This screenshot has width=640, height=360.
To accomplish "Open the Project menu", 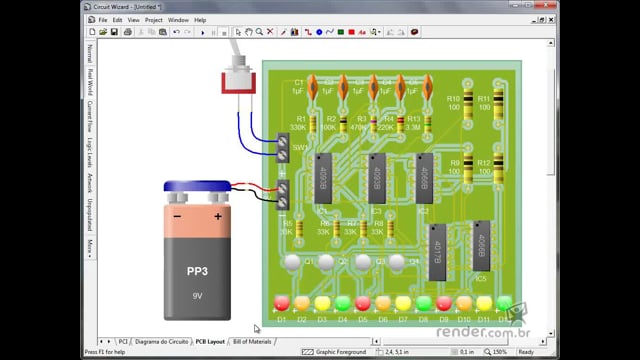I will click(x=153, y=20).
